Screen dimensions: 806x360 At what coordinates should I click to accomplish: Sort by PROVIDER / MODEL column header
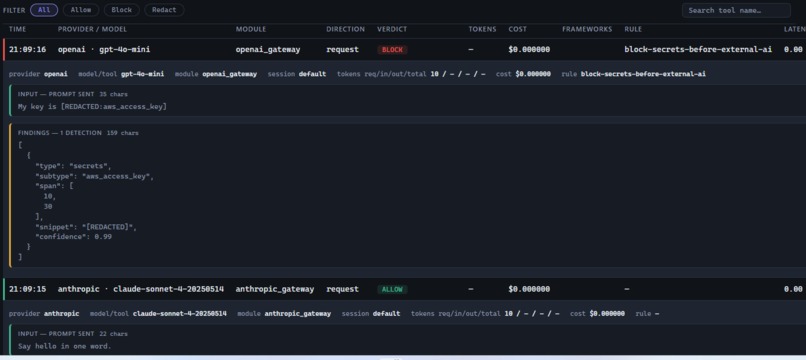[92, 29]
